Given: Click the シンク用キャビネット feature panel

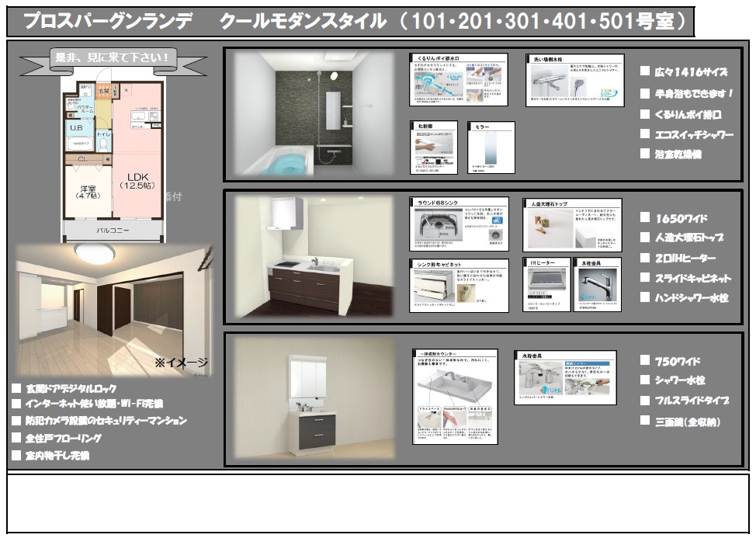Looking at the screenshot, I should (459, 285).
